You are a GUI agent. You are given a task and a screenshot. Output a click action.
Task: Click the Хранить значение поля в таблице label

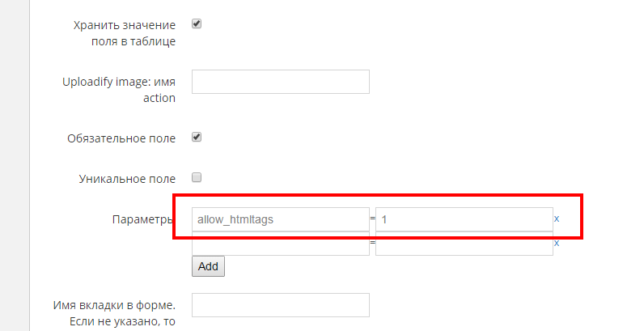coord(125,33)
